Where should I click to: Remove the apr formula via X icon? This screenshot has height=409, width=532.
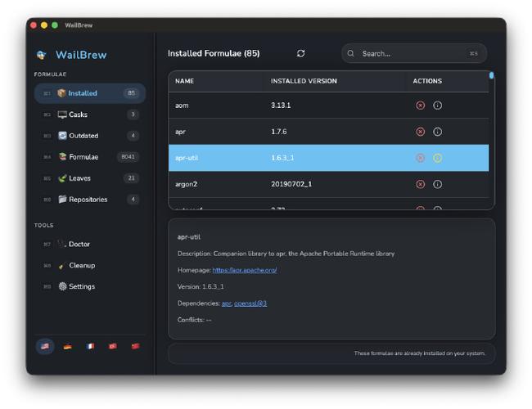click(421, 132)
